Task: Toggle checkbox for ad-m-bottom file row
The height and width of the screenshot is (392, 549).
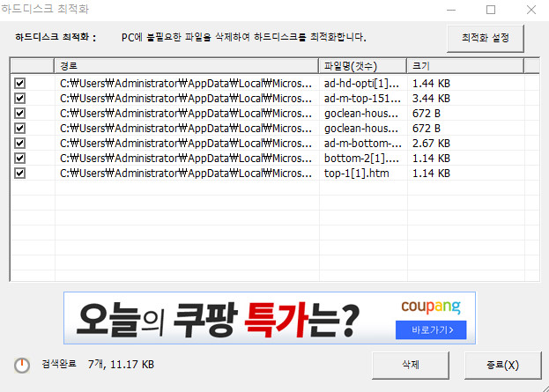Action: pos(19,144)
